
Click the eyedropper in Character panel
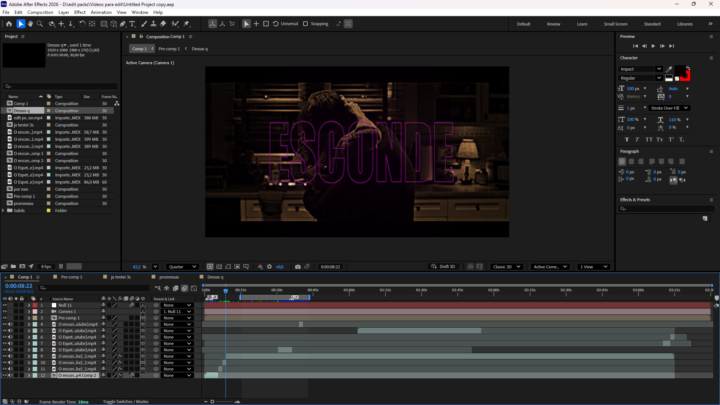click(669, 69)
